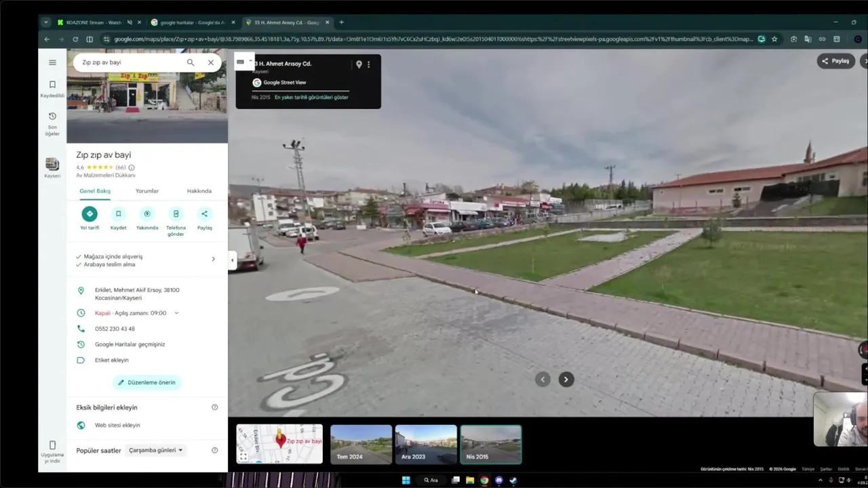This screenshot has height=488, width=868.
Task: Open the Google Maps hamburger menu
Action: click(52, 62)
